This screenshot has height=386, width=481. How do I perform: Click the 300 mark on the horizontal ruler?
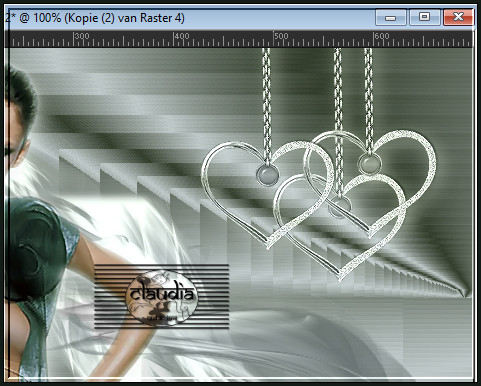(82, 36)
